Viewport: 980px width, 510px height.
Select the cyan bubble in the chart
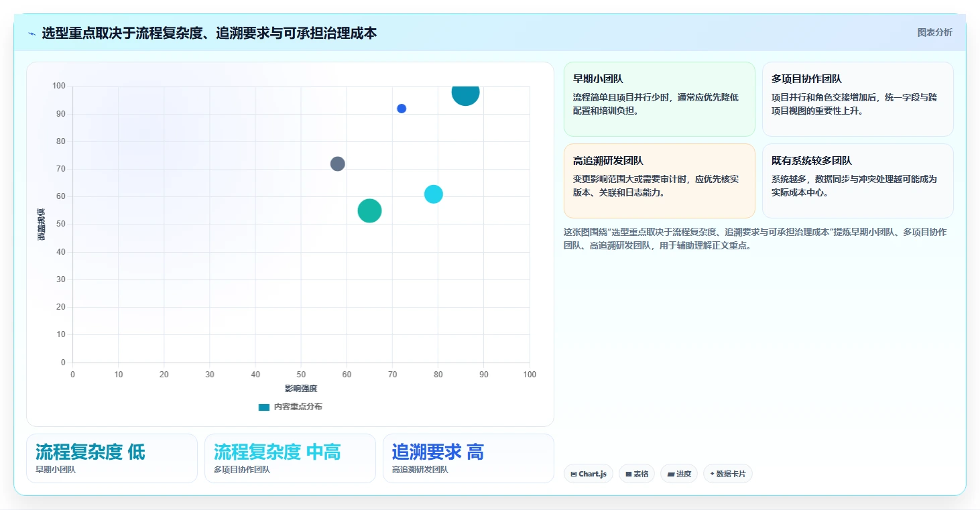(x=434, y=194)
